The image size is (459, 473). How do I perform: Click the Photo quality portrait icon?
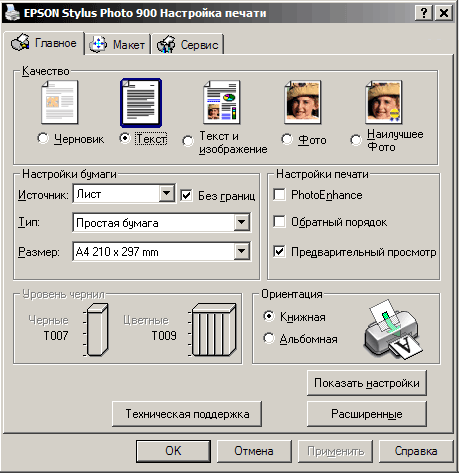pyautogui.click(x=303, y=102)
